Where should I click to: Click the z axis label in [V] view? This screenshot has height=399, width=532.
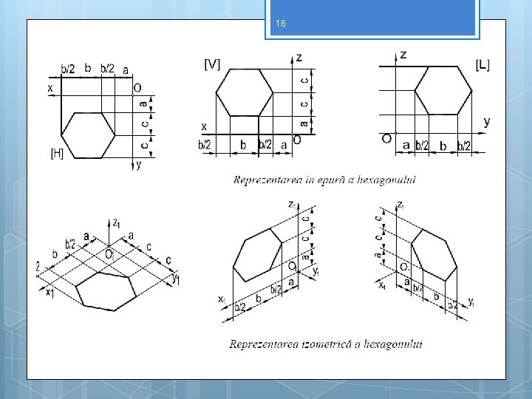point(299,58)
